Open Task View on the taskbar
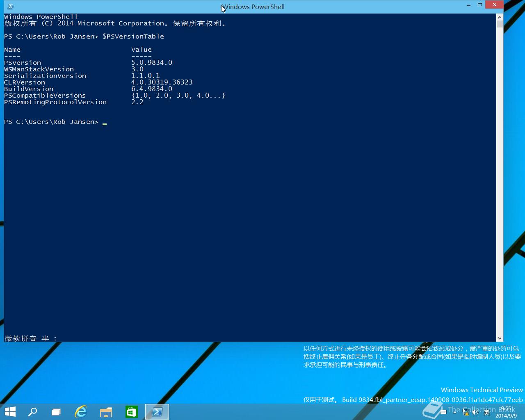 pyautogui.click(x=56, y=412)
